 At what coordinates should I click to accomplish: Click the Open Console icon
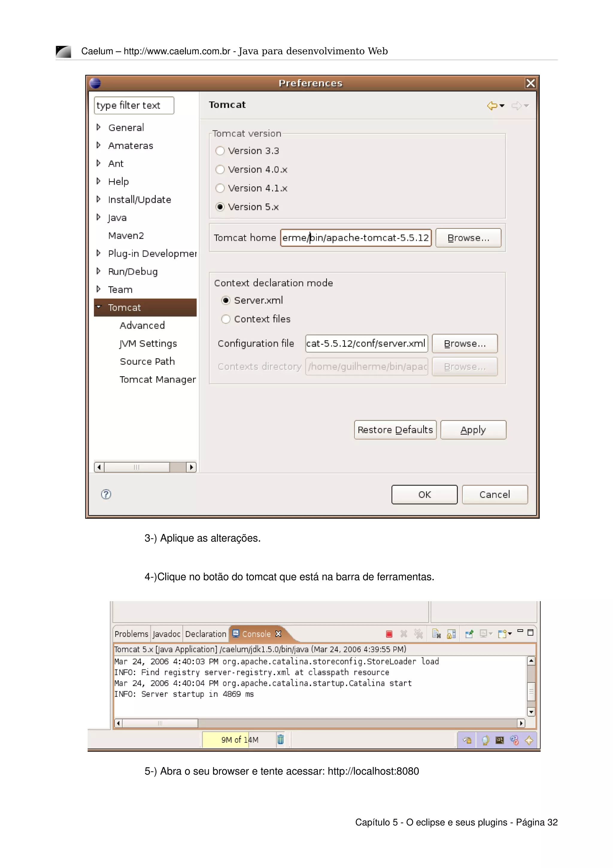pos(502,634)
